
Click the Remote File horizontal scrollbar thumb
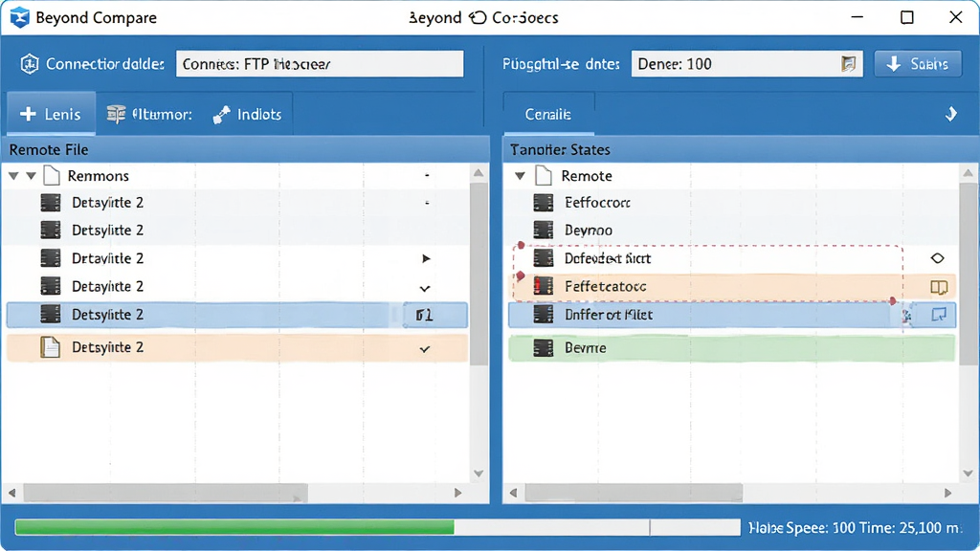[x=166, y=493]
